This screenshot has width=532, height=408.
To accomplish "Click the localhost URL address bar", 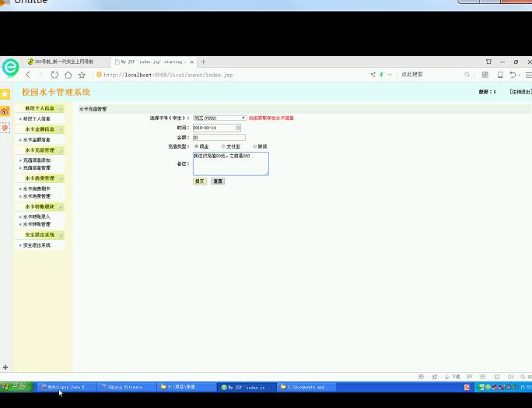I will 168,75.
